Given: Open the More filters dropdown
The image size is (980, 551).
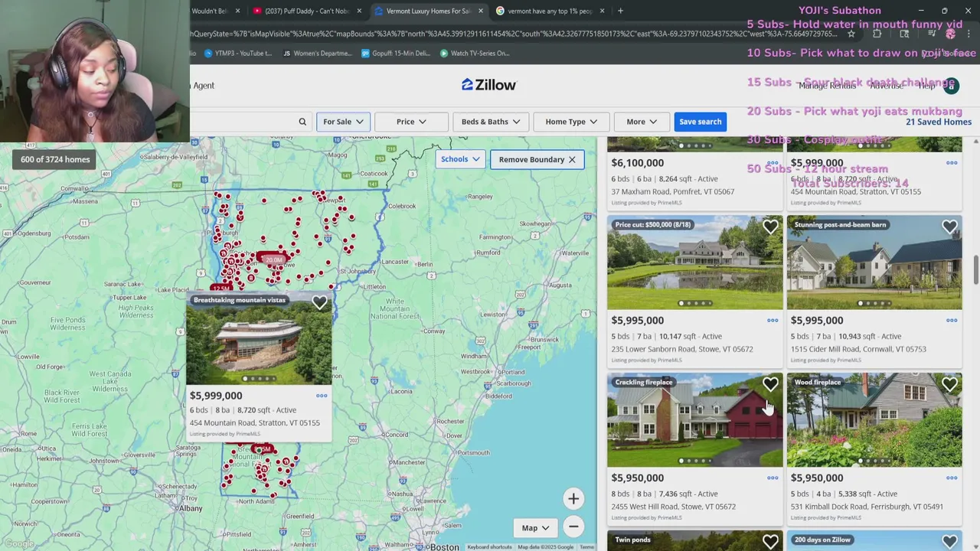Looking at the screenshot, I should coord(642,122).
